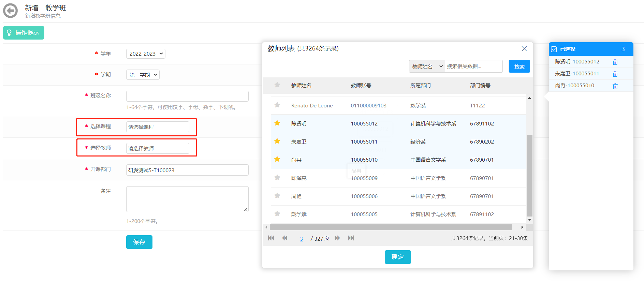Toggle star for teacher Renato De Leone

coord(277,105)
